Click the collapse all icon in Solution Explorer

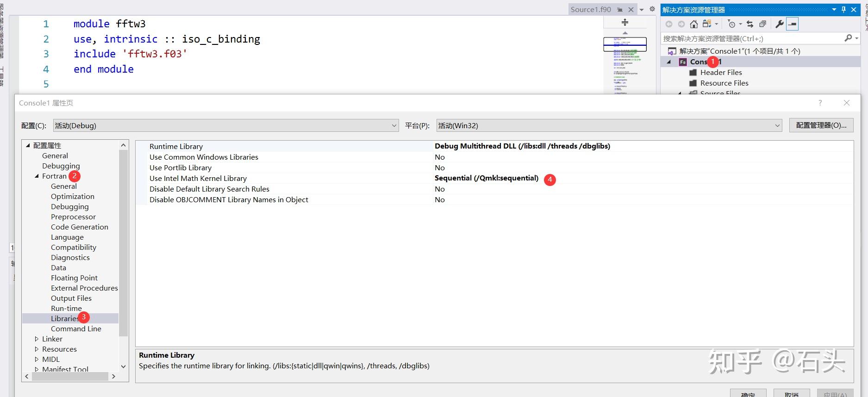point(762,24)
